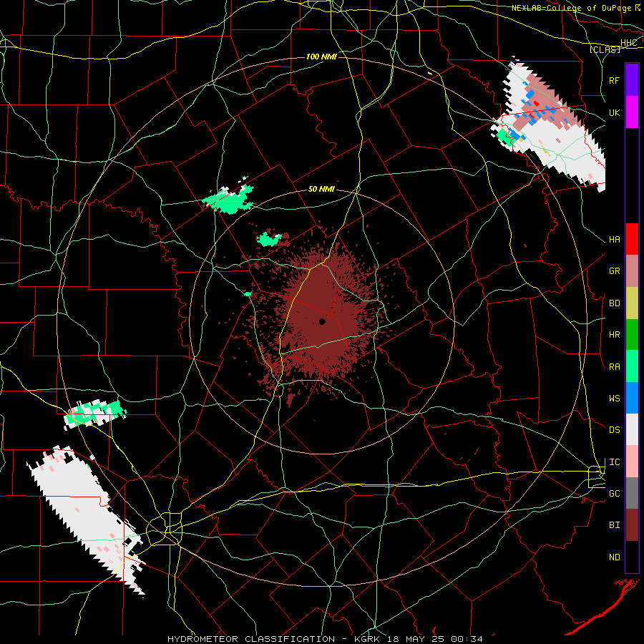The width and height of the screenshot is (644, 644).
Task: Select the red HA legend swatch
Action: [x=632, y=239]
